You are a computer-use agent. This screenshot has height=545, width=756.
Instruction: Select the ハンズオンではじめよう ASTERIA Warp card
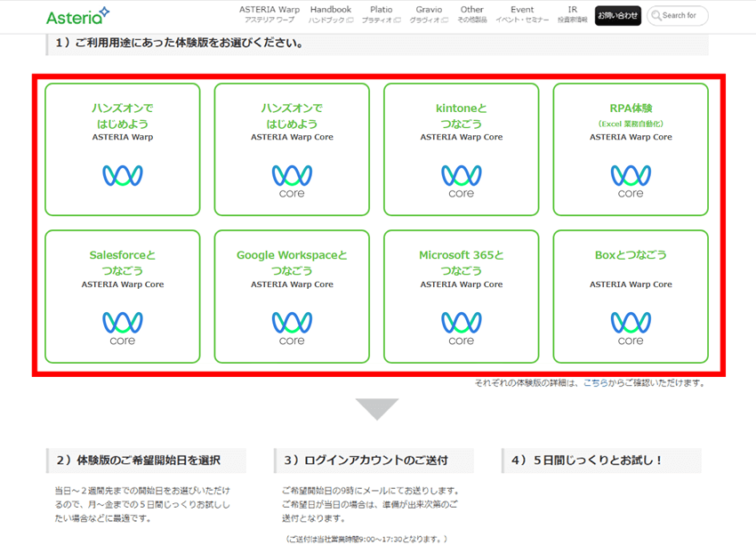pos(123,149)
